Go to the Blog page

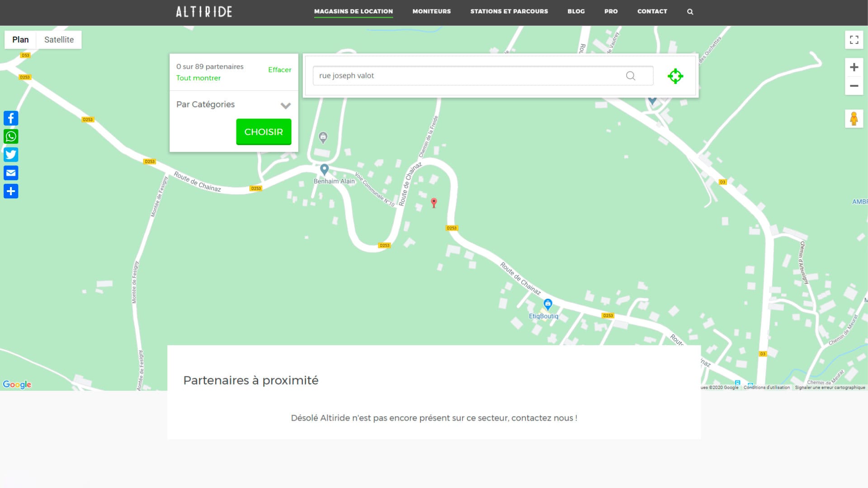(x=576, y=11)
